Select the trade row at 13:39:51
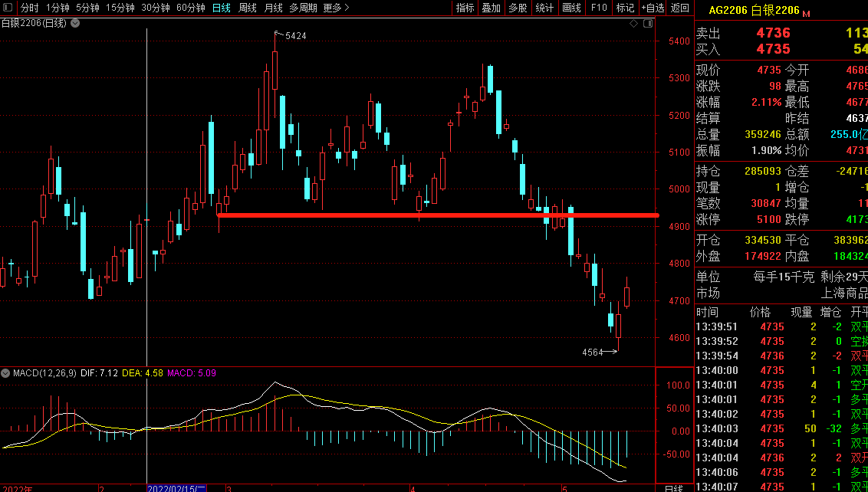The height and width of the screenshot is (492, 868). point(781,326)
